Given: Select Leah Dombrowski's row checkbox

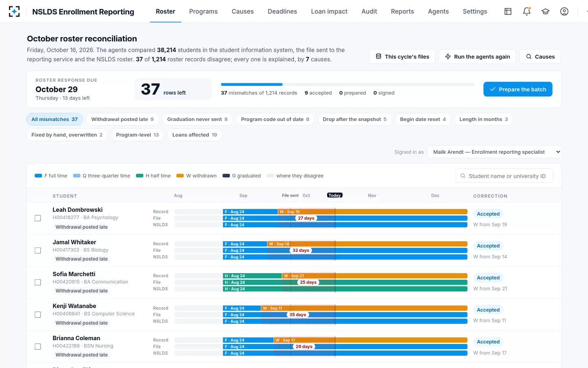Looking at the screenshot, I should pos(38,218).
